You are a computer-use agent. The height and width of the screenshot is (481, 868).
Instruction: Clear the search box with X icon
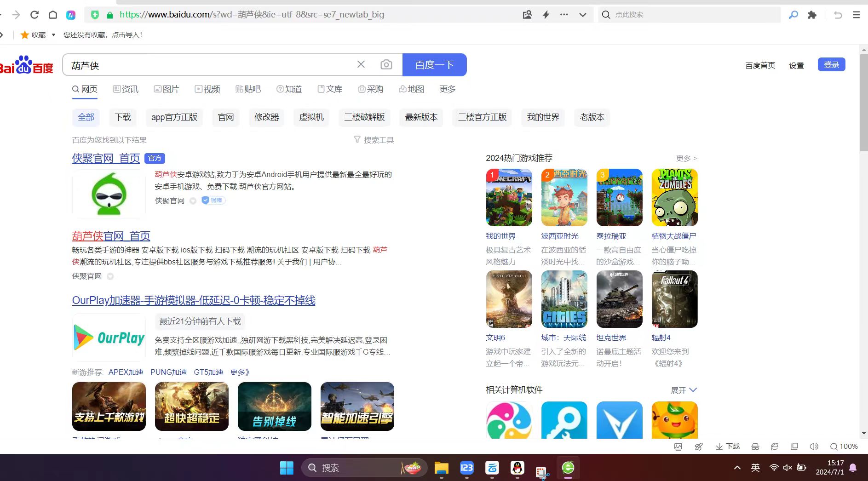pos(361,65)
